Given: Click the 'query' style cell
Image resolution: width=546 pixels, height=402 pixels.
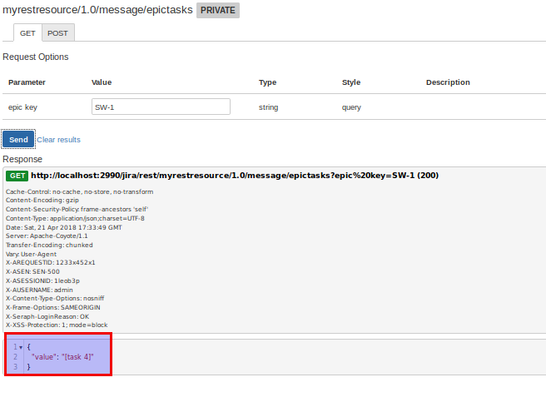Looking at the screenshot, I should (351, 107).
